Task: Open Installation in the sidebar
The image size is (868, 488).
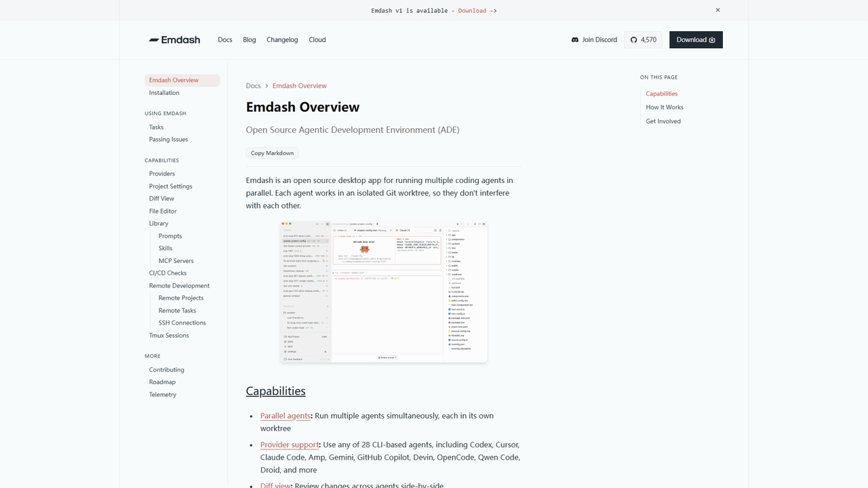Action: (x=164, y=93)
